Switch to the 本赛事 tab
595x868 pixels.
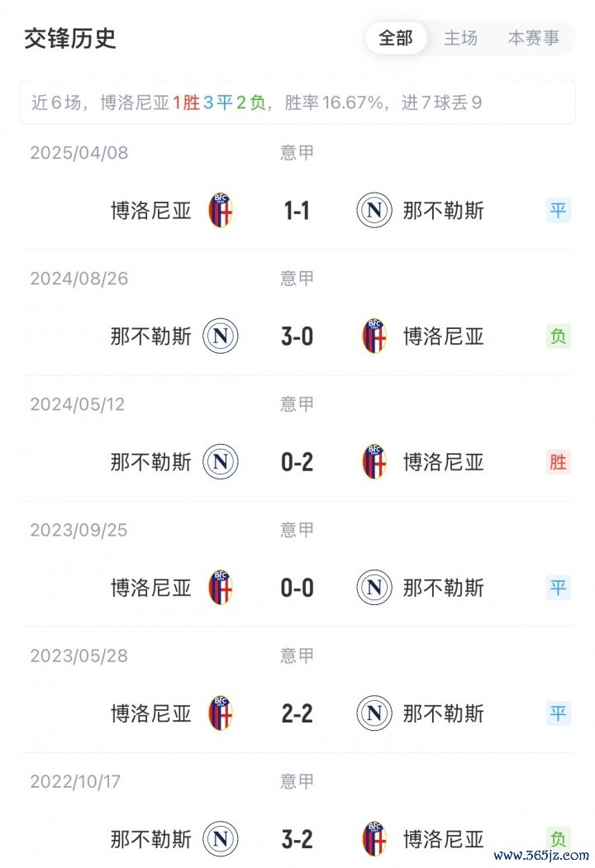click(533, 38)
